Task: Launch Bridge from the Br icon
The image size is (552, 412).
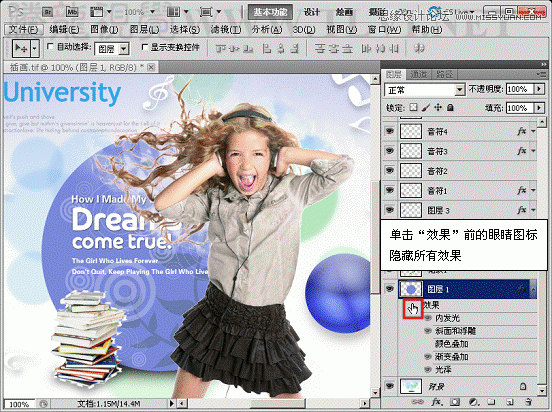Action: 48,12
